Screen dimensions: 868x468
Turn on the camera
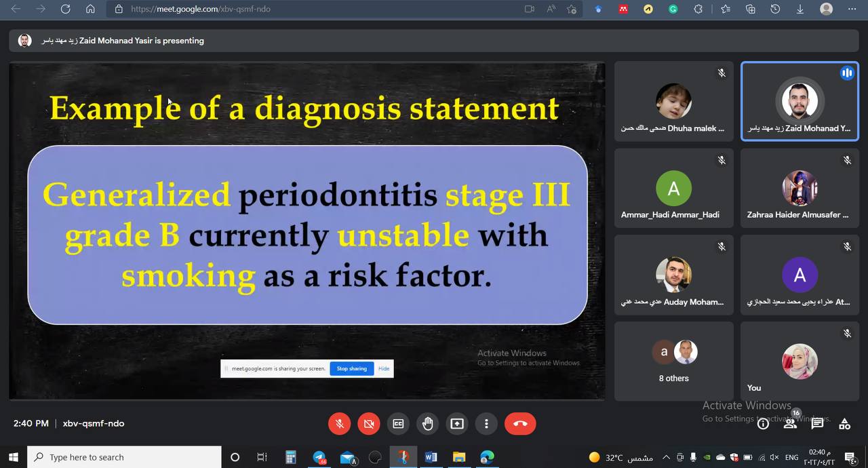tap(369, 424)
